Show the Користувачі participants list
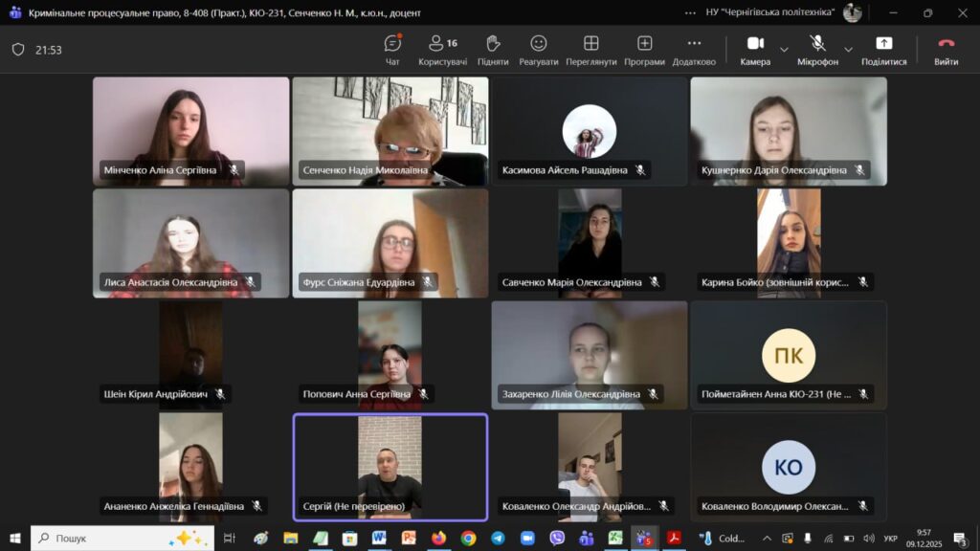Image resolution: width=980 pixels, height=551 pixels. 442,50
